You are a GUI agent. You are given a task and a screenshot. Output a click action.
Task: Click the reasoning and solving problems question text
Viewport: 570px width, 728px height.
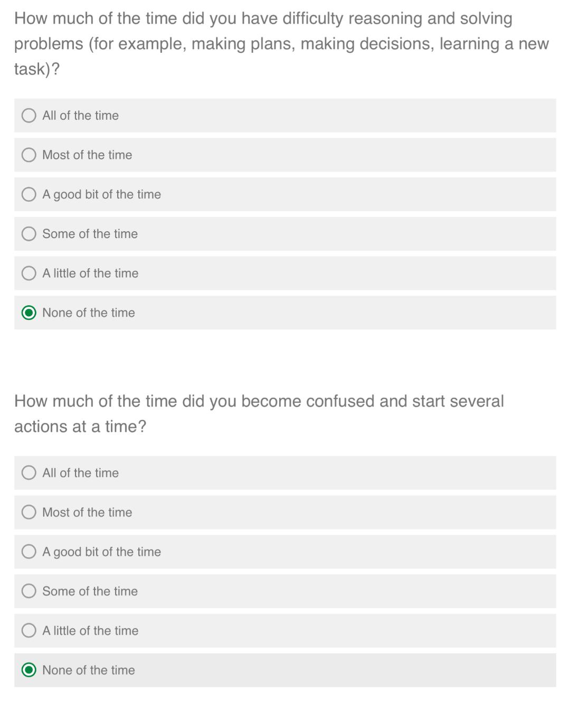coord(281,44)
